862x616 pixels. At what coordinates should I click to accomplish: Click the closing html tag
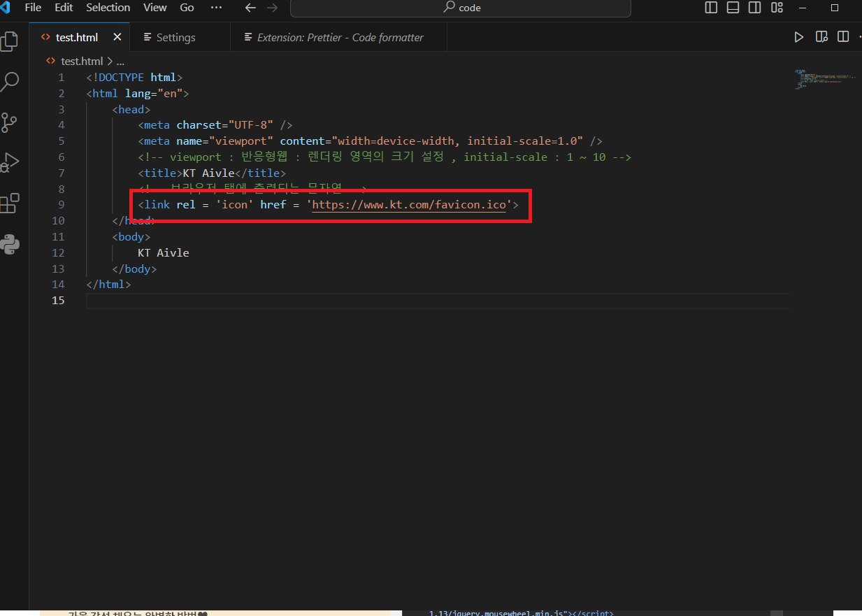tap(108, 285)
